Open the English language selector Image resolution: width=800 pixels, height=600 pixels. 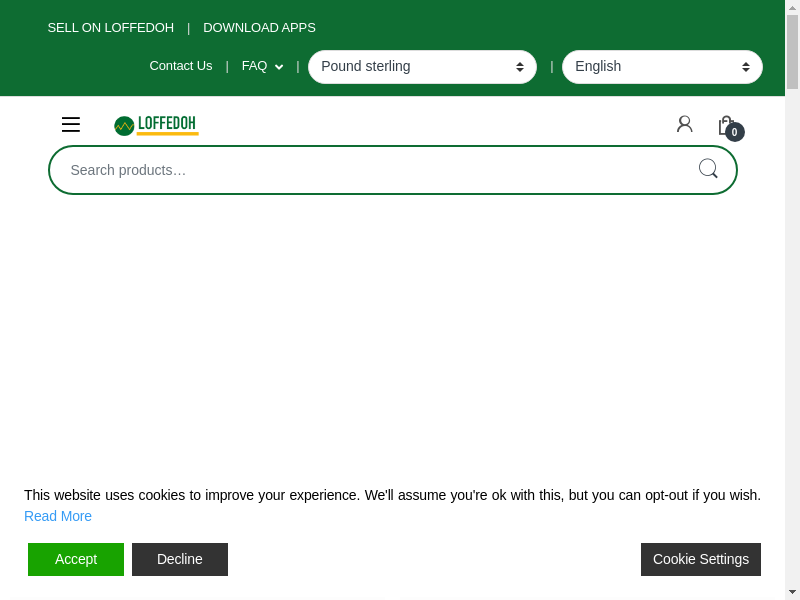click(x=662, y=67)
